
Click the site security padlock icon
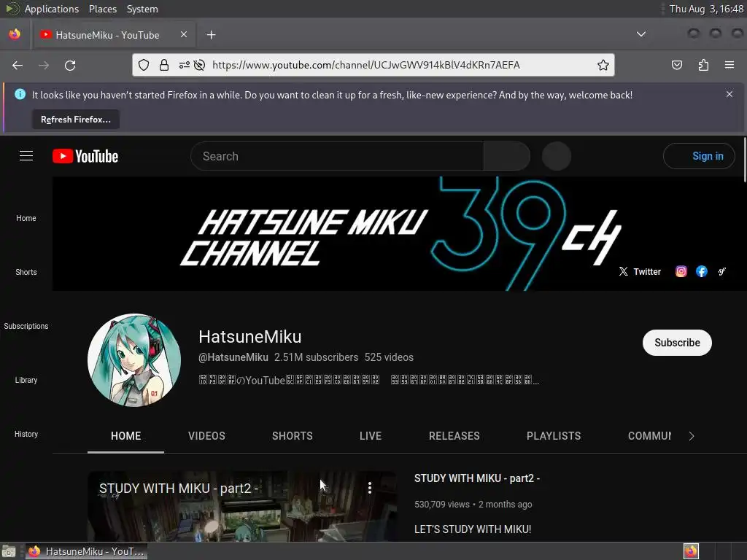pyautogui.click(x=164, y=65)
